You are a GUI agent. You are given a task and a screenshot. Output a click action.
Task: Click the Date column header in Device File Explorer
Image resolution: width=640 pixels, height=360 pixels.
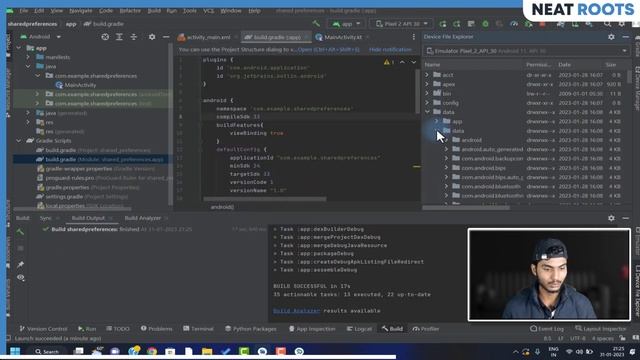(564, 64)
